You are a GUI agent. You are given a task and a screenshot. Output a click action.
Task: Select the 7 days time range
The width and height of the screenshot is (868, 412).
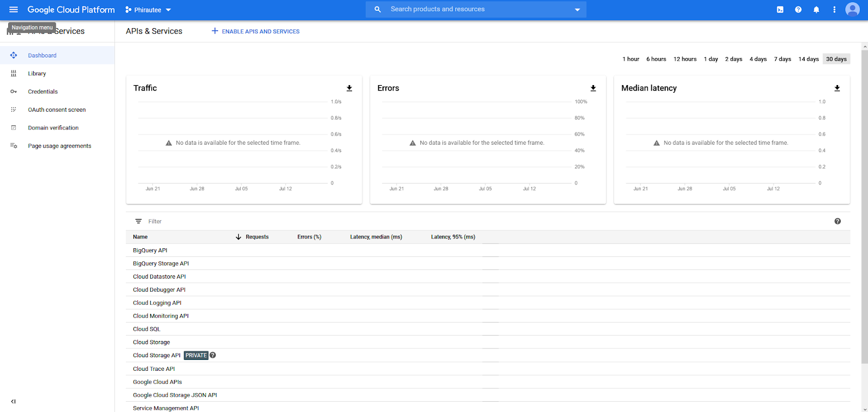click(x=783, y=59)
